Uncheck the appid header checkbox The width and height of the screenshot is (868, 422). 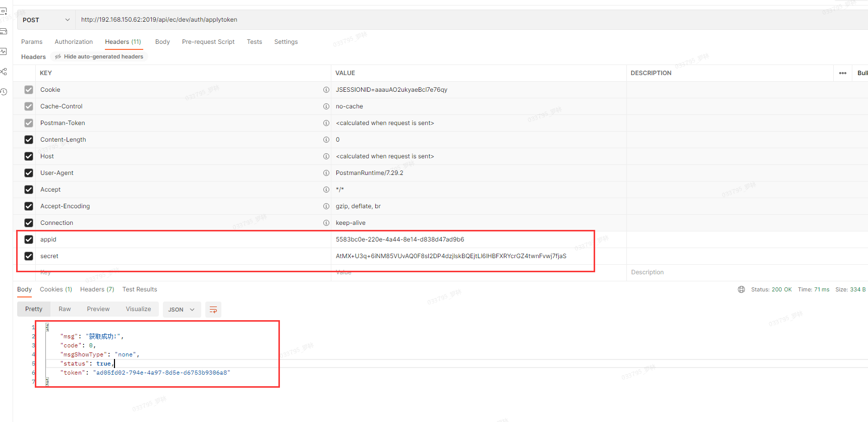tap(29, 239)
